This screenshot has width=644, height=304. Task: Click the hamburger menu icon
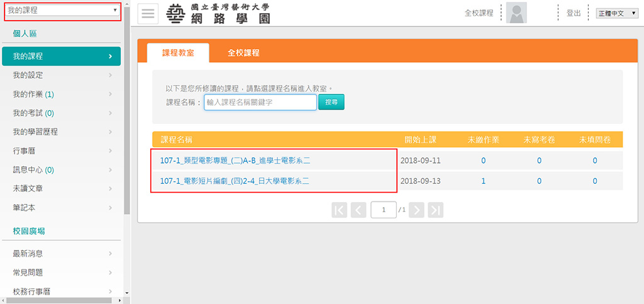pos(149,14)
